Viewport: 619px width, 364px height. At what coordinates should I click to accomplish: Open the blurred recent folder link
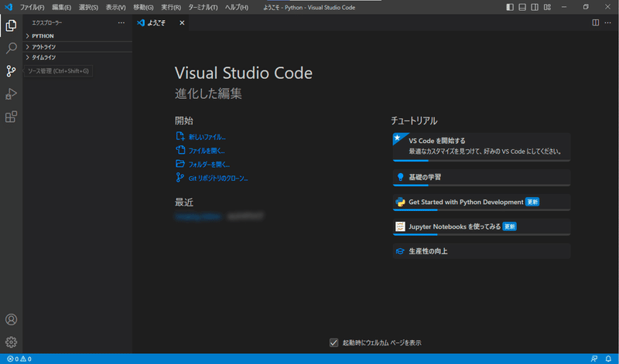tap(198, 216)
